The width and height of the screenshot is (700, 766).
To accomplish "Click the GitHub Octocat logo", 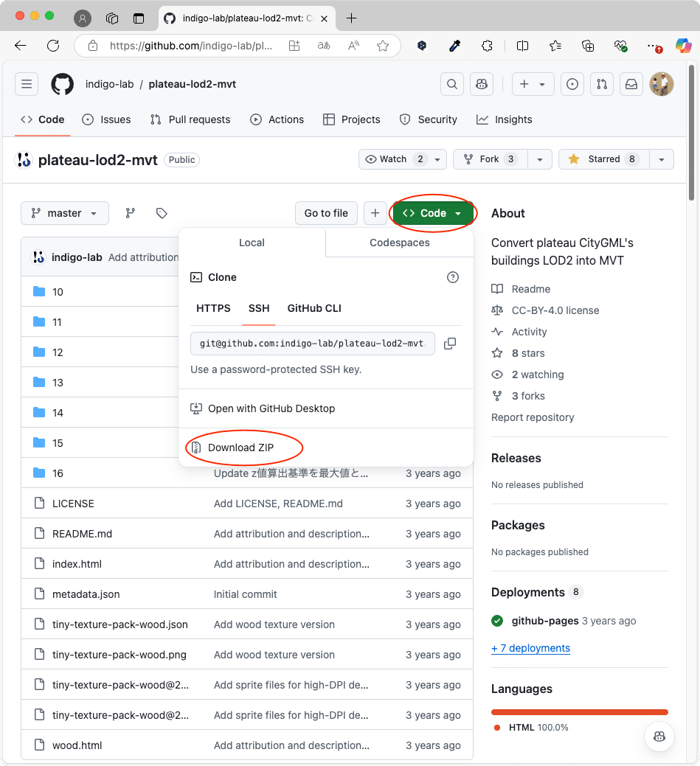I will [63, 84].
